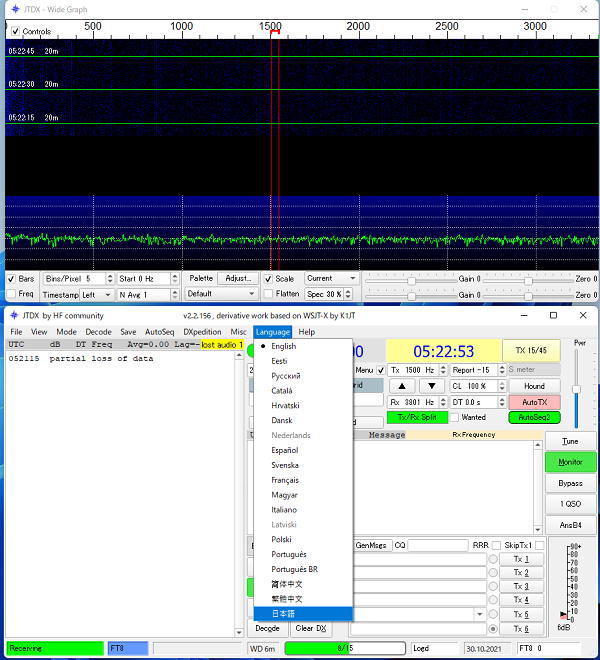Image resolution: width=600 pixels, height=660 pixels.
Task: Toggle the Controls checkbox in Wide Graph
Action: click(x=15, y=32)
